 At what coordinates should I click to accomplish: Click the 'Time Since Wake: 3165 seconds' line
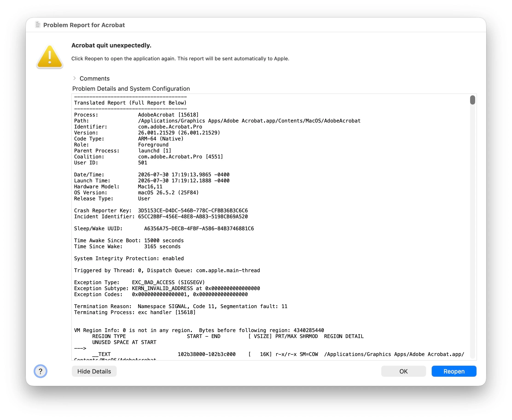127,247
